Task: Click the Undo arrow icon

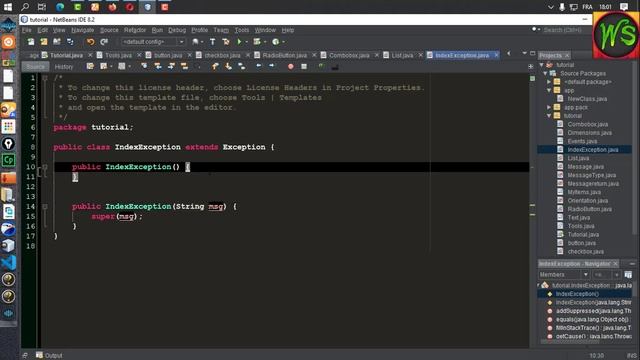Action: coord(90,42)
